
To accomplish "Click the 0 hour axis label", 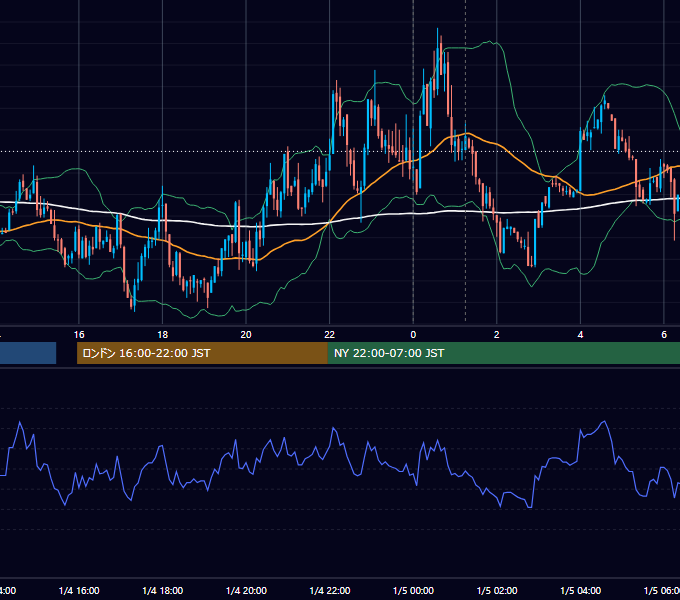I will [x=413, y=335].
